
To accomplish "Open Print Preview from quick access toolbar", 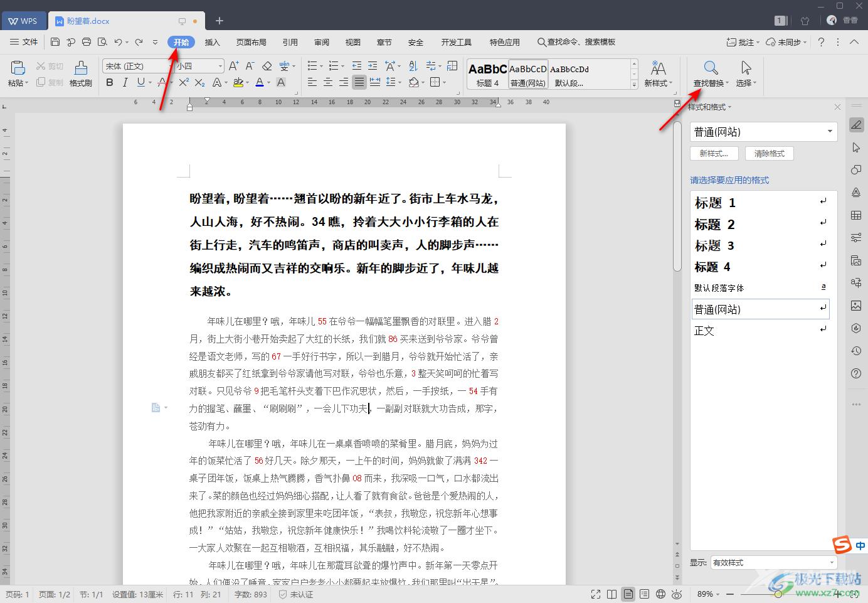I will [102, 42].
